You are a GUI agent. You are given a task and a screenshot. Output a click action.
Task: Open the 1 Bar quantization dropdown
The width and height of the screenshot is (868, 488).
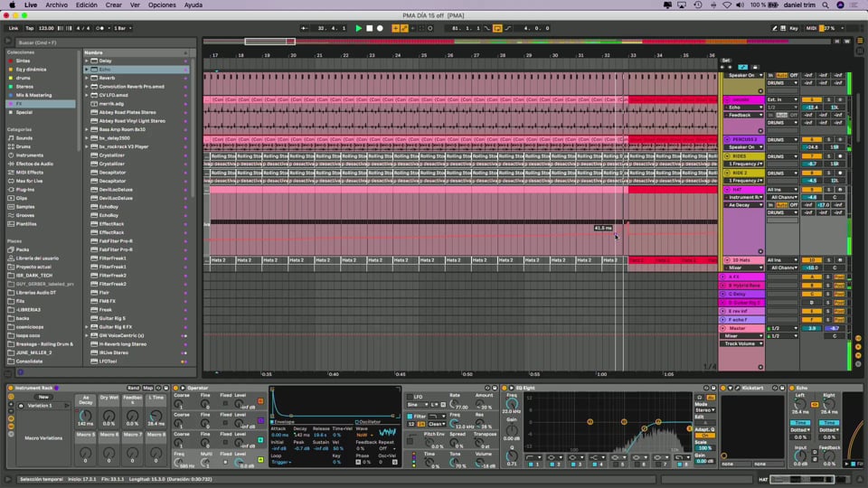(x=122, y=28)
